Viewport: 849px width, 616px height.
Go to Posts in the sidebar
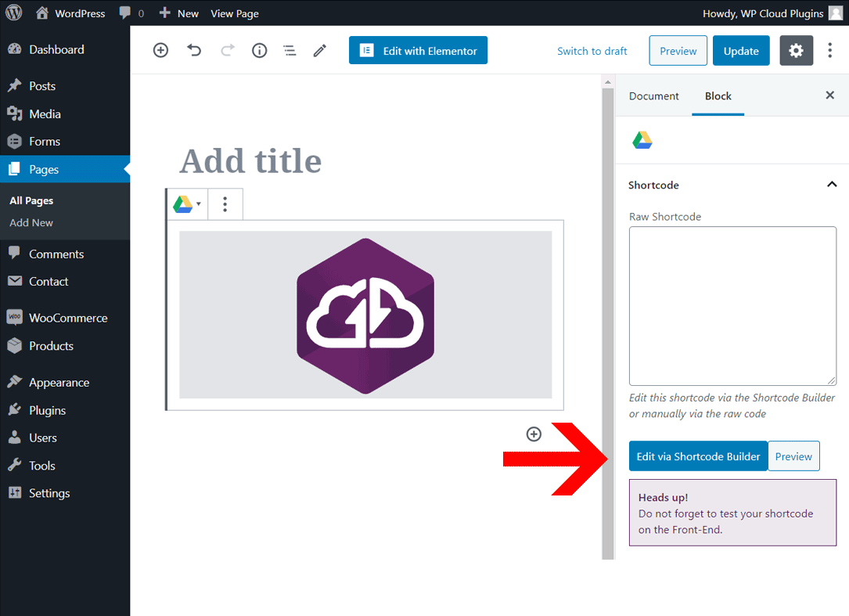tap(65, 86)
